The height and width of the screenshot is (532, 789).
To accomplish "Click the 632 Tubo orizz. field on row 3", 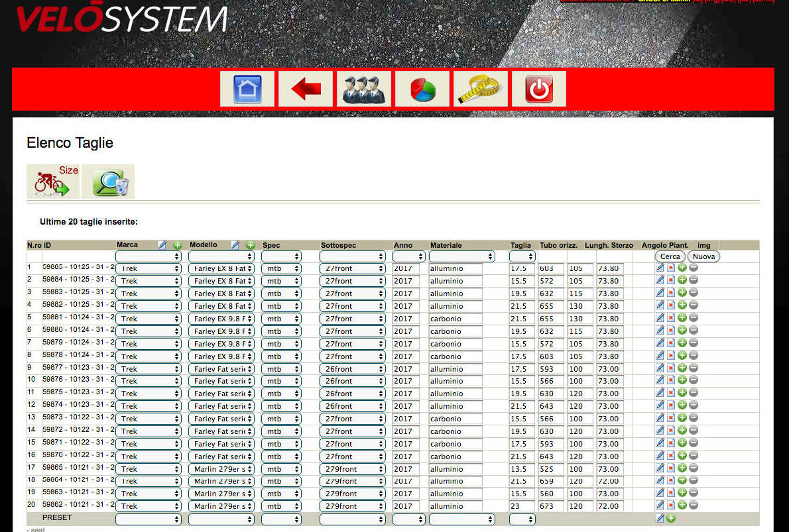I will (x=550, y=293).
